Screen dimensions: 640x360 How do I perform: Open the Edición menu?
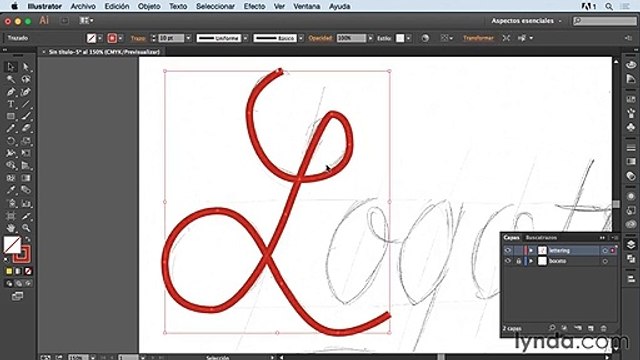point(117,6)
